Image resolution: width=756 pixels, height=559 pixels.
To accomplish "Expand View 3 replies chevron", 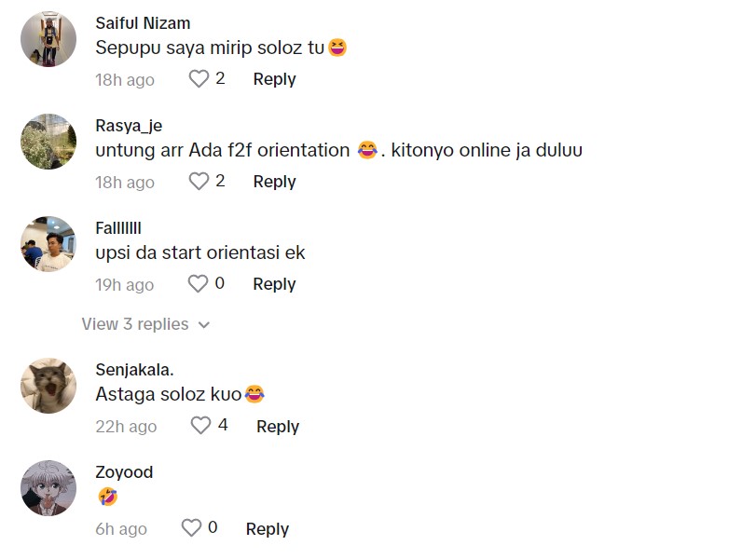I will coord(204,325).
